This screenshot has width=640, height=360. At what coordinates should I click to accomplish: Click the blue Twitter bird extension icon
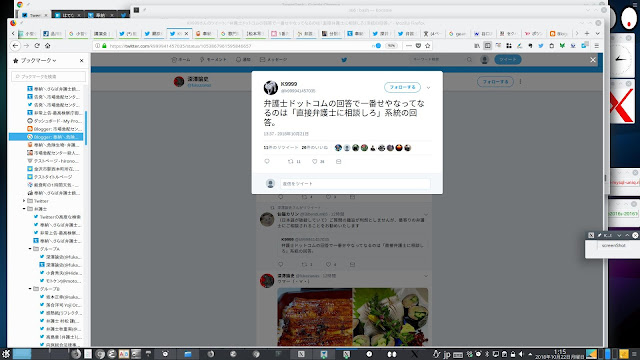coord(541,46)
